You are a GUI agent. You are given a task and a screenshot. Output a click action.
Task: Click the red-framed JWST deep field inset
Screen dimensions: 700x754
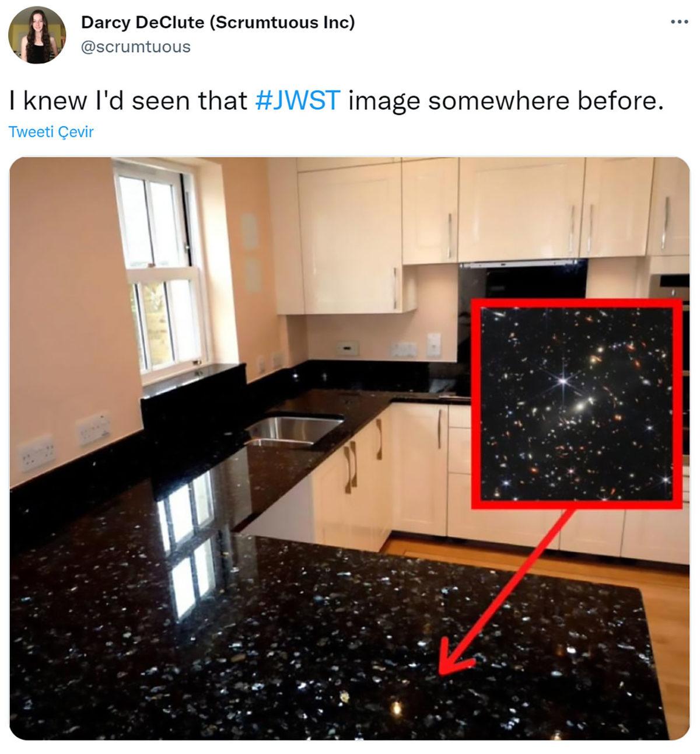576,403
